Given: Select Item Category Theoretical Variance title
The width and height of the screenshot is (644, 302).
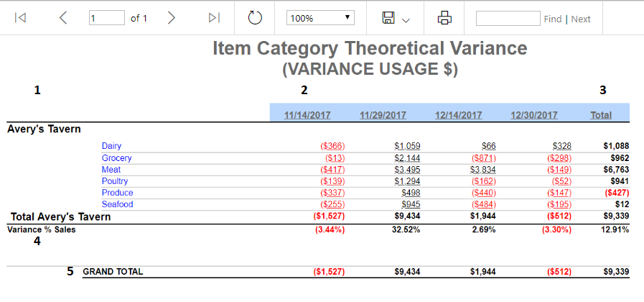Looking at the screenshot, I should [x=370, y=49].
